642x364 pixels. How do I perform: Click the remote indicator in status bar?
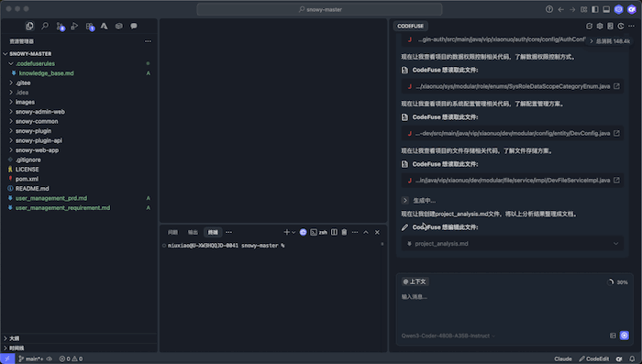7,358
